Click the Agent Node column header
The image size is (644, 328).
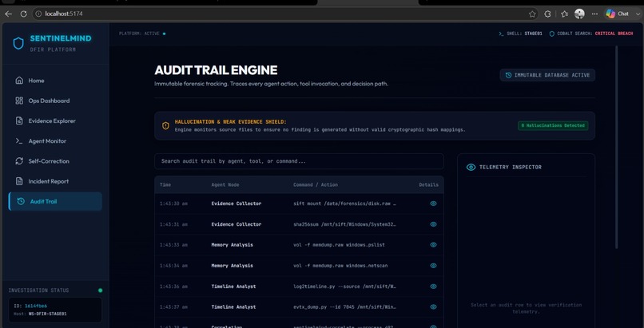click(x=225, y=185)
